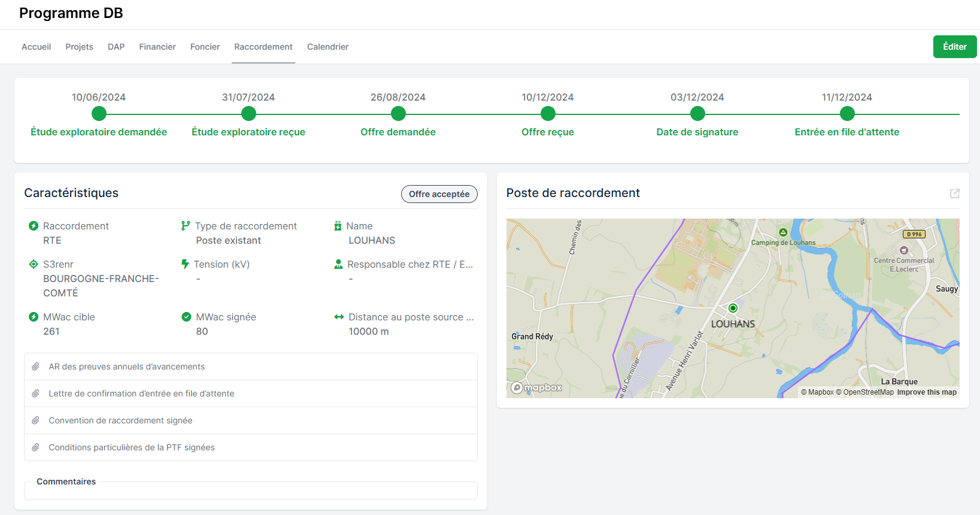
Task: Open Lettre de confirmation d'entrée en file d'attente
Action: [x=251, y=393]
